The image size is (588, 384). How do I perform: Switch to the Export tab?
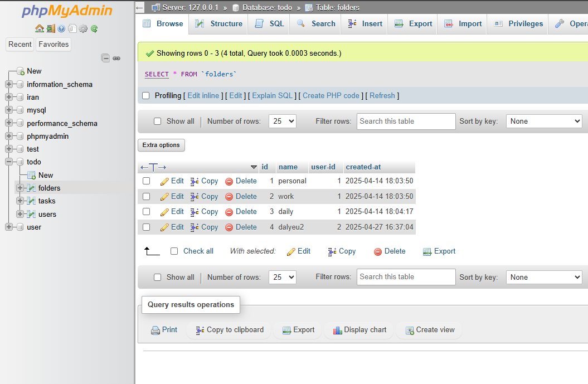click(x=413, y=23)
